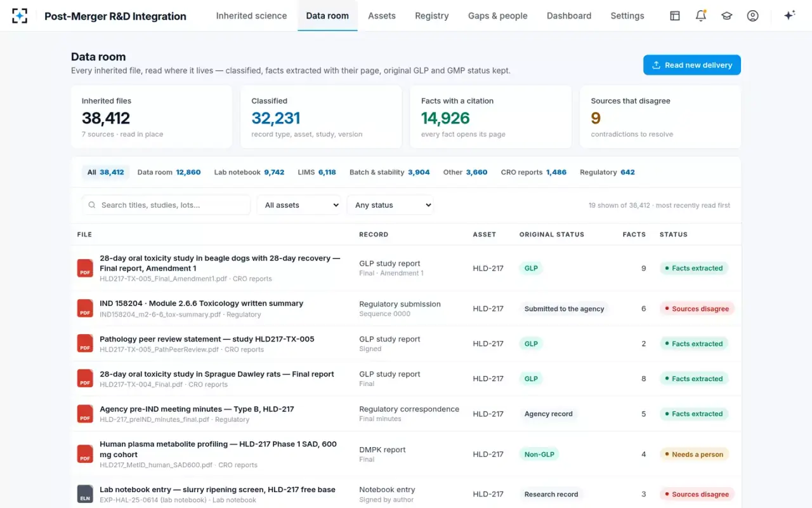Filter by Batch & stability 3,904

pyautogui.click(x=390, y=172)
